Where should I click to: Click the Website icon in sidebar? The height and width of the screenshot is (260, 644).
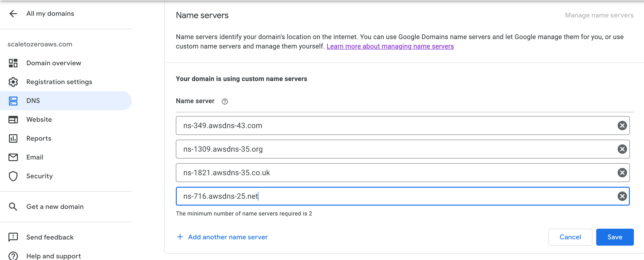13,120
